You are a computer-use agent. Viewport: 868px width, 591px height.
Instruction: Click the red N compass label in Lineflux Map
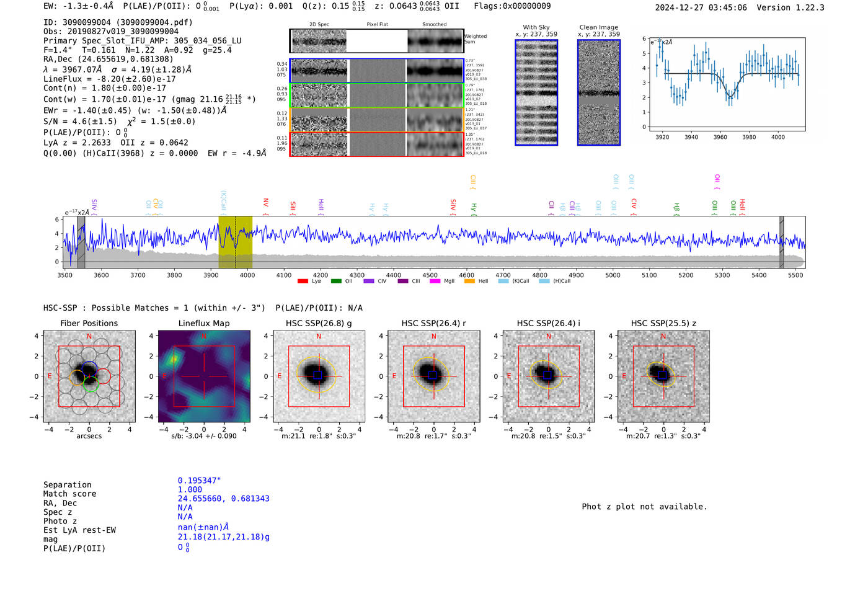coord(204,337)
